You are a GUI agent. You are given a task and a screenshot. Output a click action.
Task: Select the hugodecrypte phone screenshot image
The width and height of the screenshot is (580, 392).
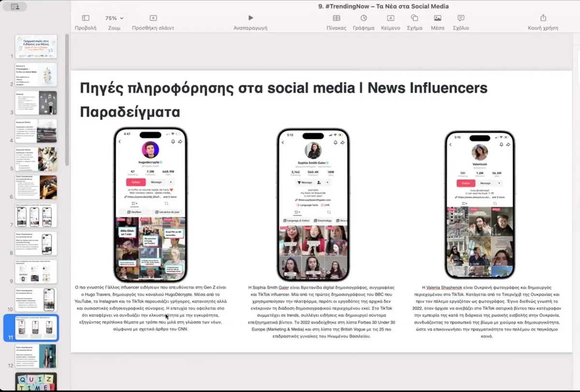click(x=150, y=205)
